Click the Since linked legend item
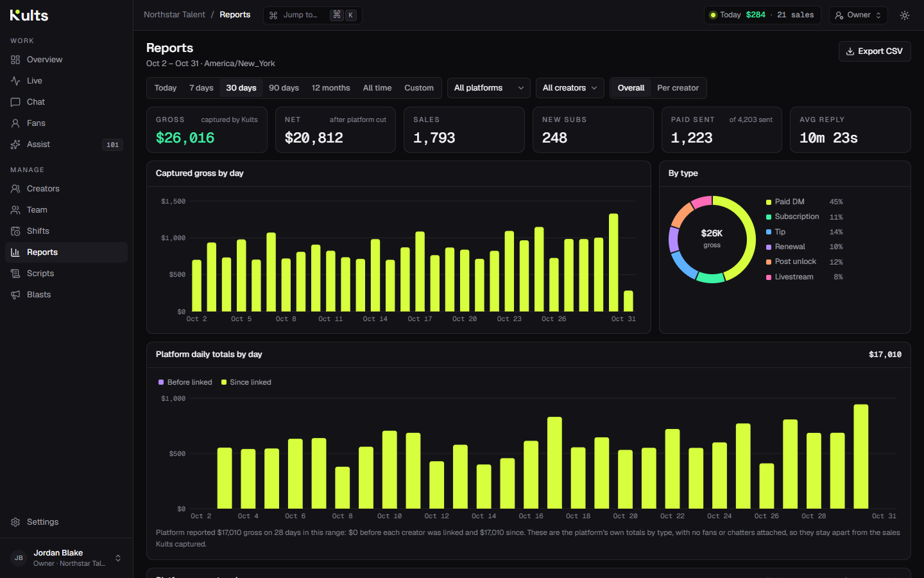This screenshot has height=578, width=924. point(246,382)
